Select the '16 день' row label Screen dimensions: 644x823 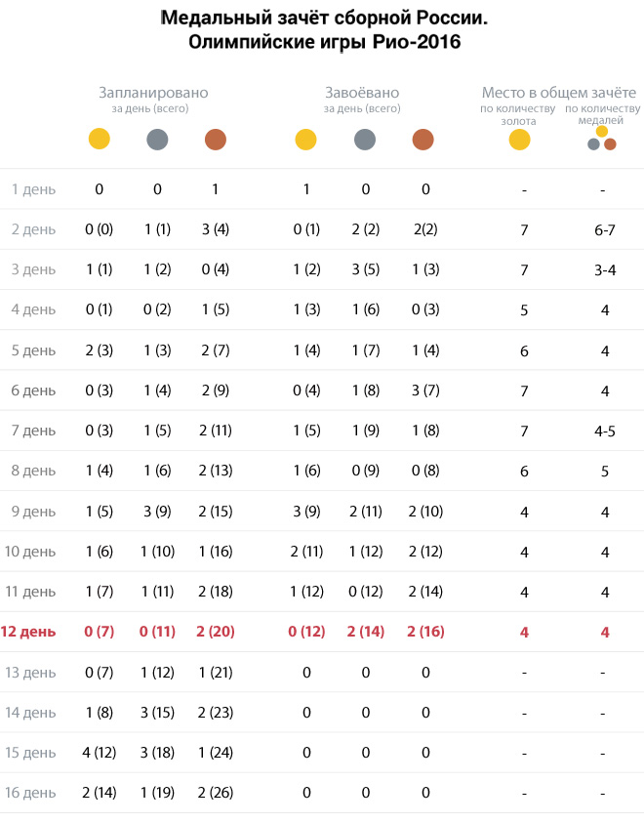click(30, 793)
